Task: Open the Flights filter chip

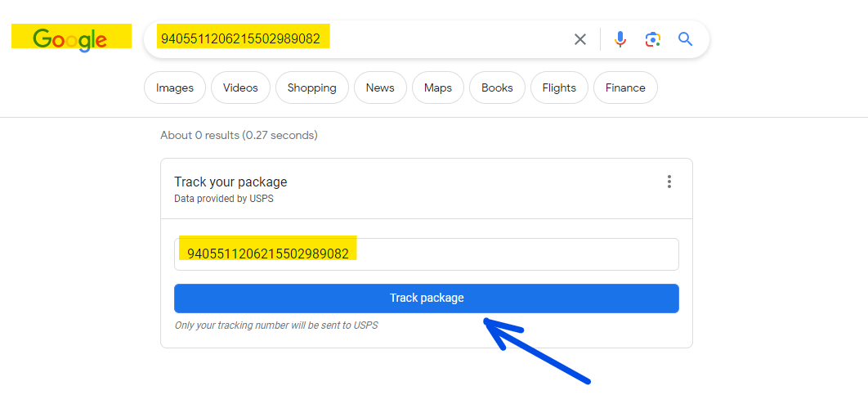Action: click(x=559, y=88)
